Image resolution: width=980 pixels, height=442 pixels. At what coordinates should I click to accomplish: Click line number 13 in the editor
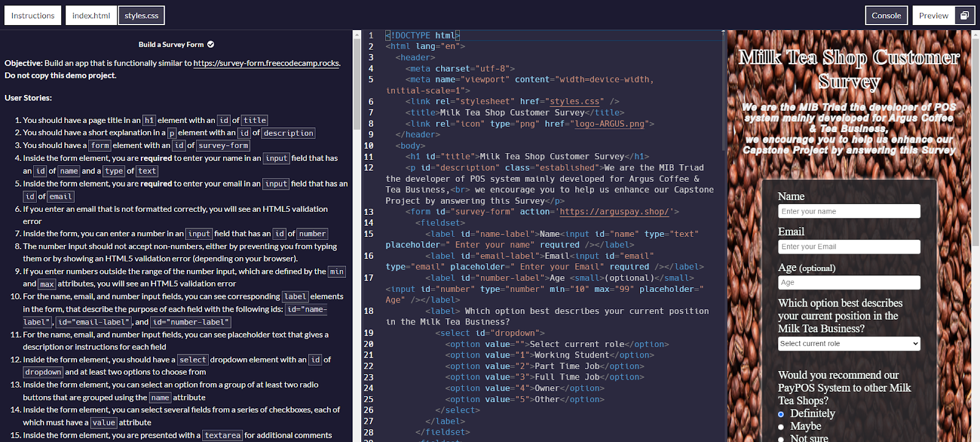tap(369, 212)
